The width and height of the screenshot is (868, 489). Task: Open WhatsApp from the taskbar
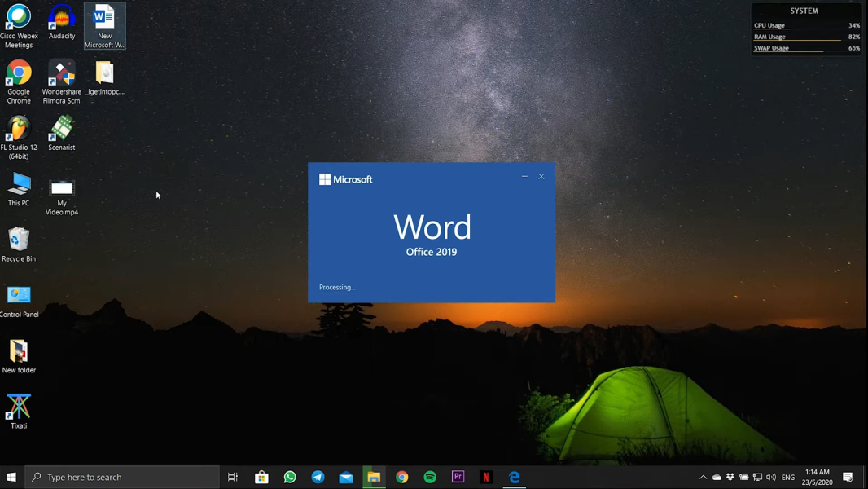point(290,477)
